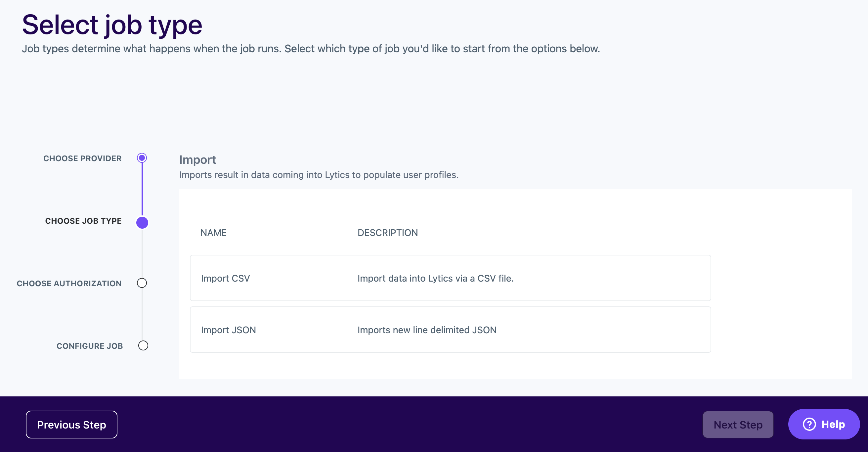Jump to the CHOOSE PROVIDER step label
This screenshot has height=452, width=868.
82,158
